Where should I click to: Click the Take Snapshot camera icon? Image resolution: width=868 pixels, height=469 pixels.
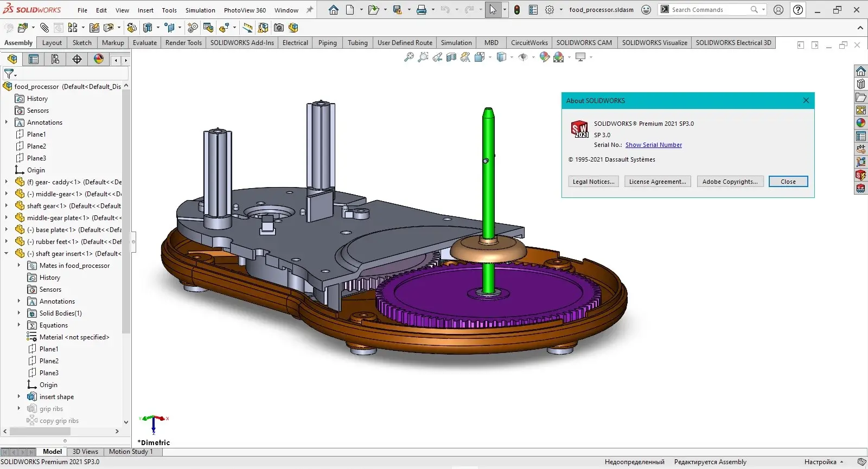[x=279, y=28]
